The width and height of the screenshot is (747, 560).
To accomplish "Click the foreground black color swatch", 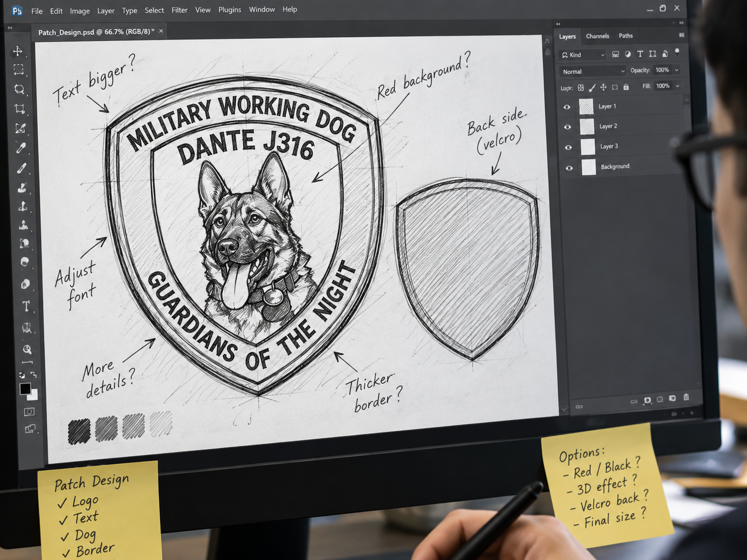I will pos(25,389).
